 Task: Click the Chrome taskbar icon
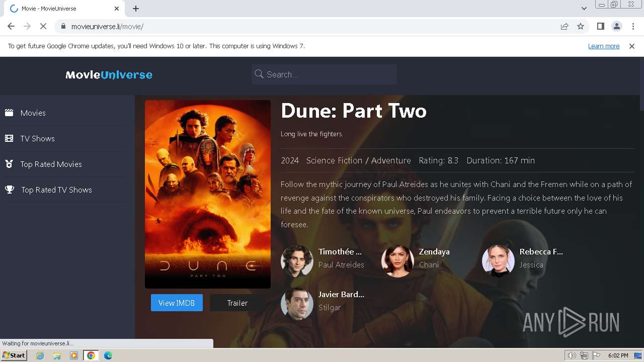tap(91, 355)
